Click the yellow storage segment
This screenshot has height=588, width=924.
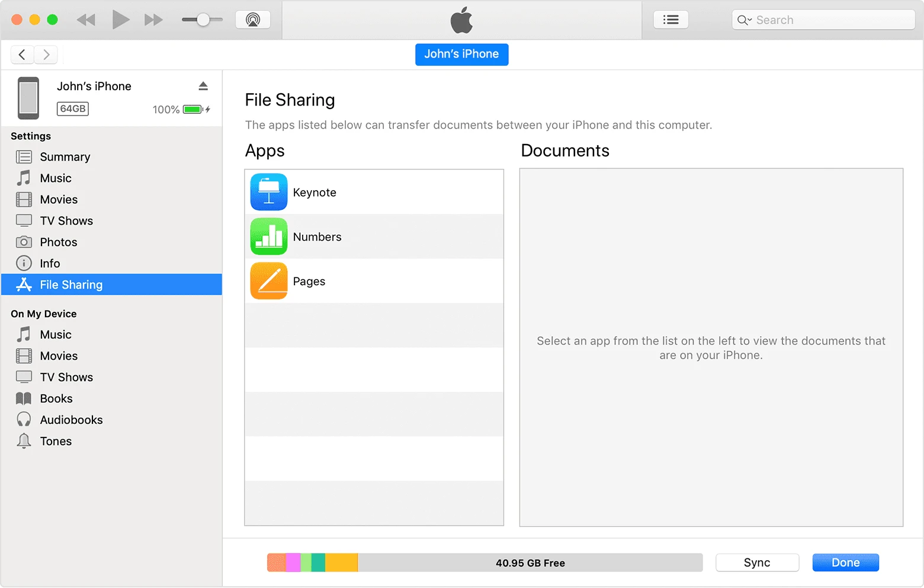coord(342,563)
